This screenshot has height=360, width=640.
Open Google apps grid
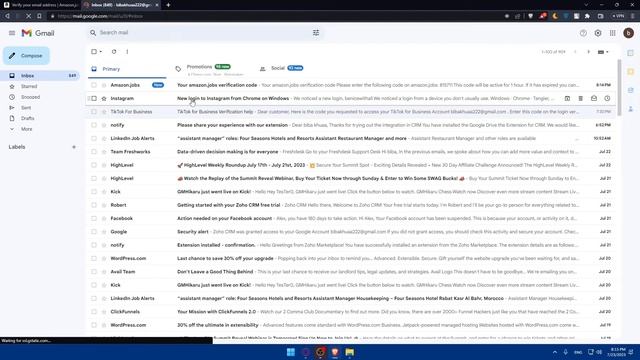click(x=613, y=33)
